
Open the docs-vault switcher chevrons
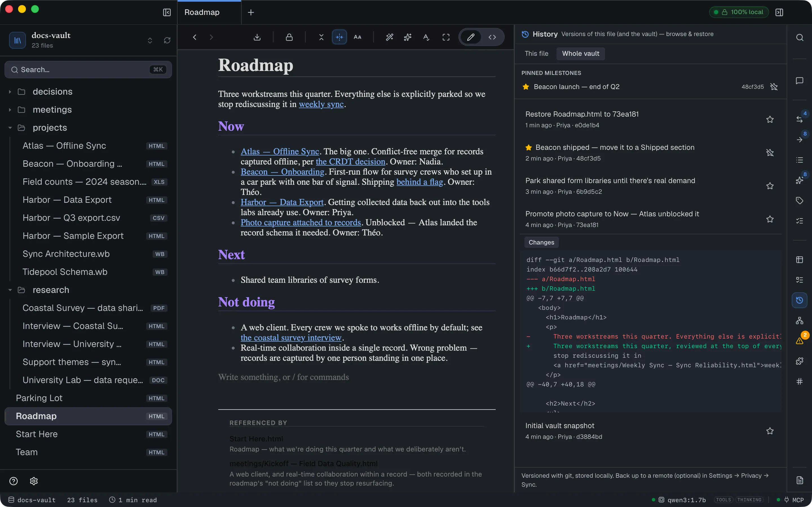coord(150,41)
